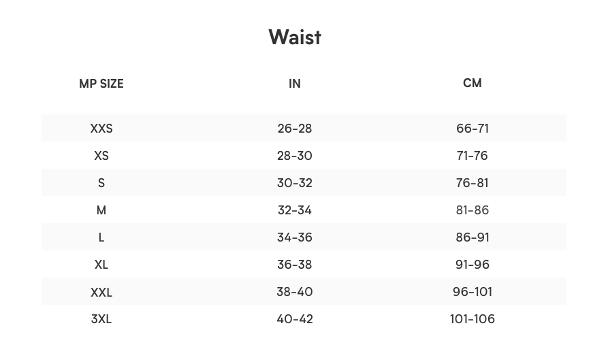This screenshot has height=364, width=608.
Task: Select the L size label
Action: click(101, 237)
